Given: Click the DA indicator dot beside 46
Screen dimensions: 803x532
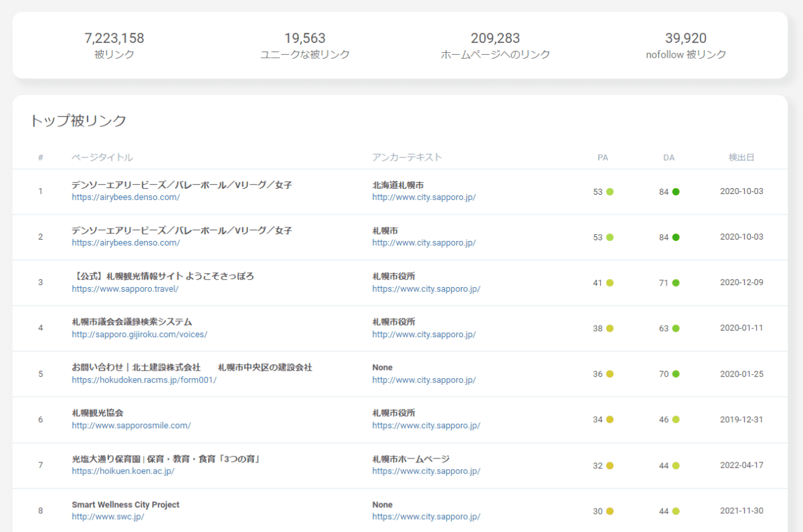Looking at the screenshot, I should pyautogui.click(x=675, y=420).
